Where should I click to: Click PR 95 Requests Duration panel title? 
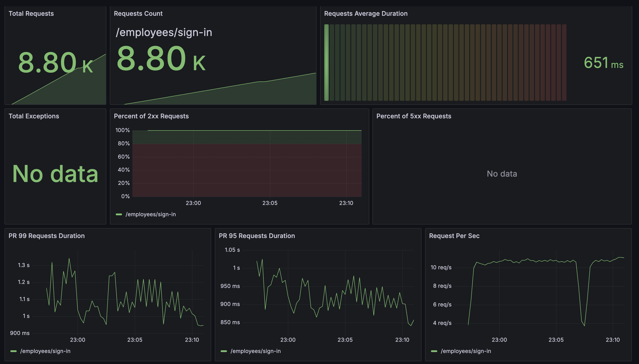click(257, 236)
